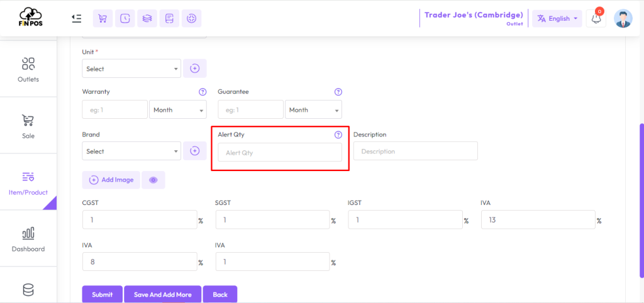Open the circular dashboard shortcut icon
This screenshot has width=644, height=303.
pyautogui.click(x=191, y=18)
